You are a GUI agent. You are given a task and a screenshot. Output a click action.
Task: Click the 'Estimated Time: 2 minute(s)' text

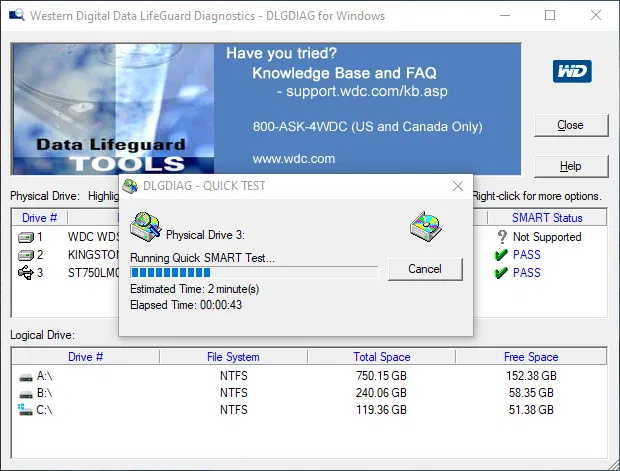(x=195, y=289)
